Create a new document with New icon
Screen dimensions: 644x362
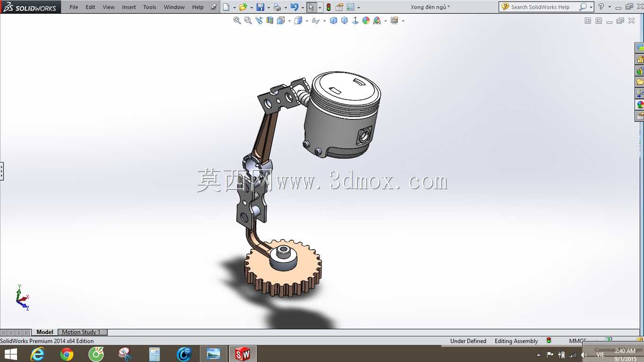(x=226, y=7)
